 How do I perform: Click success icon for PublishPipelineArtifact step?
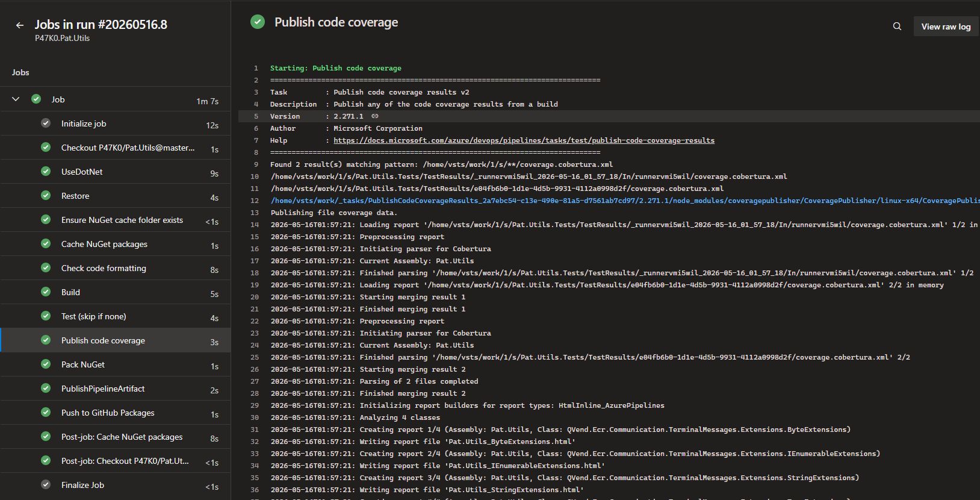pyautogui.click(x=46, y=389)
